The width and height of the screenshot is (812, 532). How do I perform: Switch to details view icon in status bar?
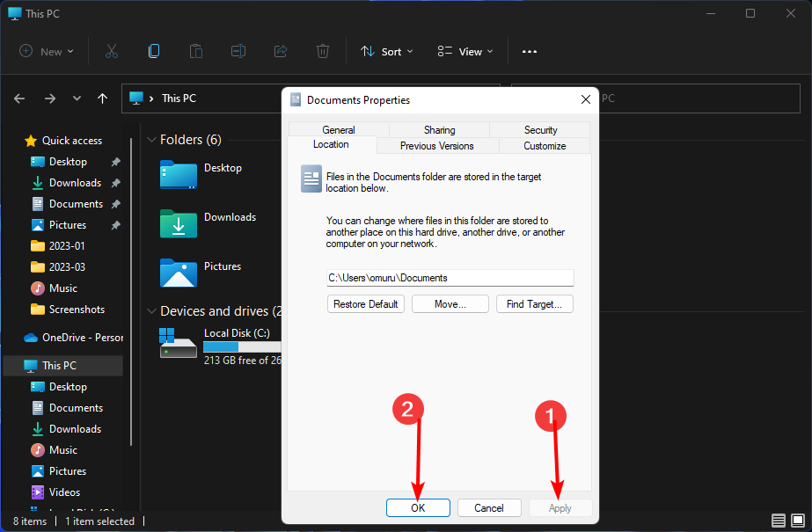tap(779, 520)
